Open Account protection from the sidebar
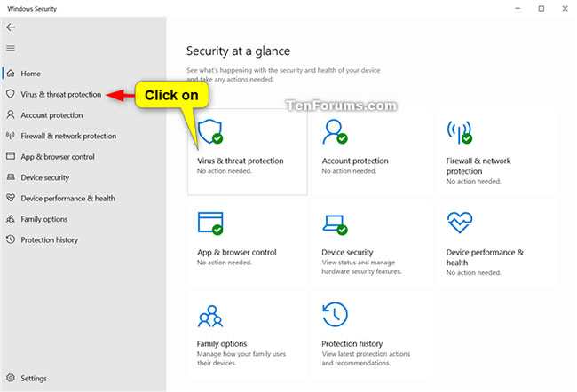577x392 pixels. coord(51,115)
